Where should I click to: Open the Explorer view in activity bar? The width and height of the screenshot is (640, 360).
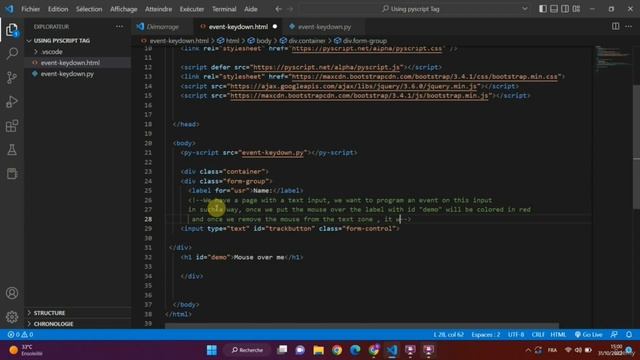coord(12,30)
